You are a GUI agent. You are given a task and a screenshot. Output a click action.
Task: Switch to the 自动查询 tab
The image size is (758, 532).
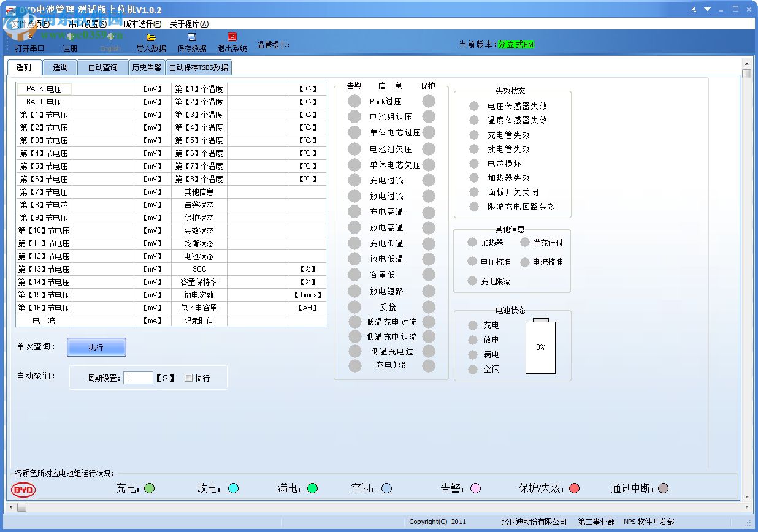102,67
